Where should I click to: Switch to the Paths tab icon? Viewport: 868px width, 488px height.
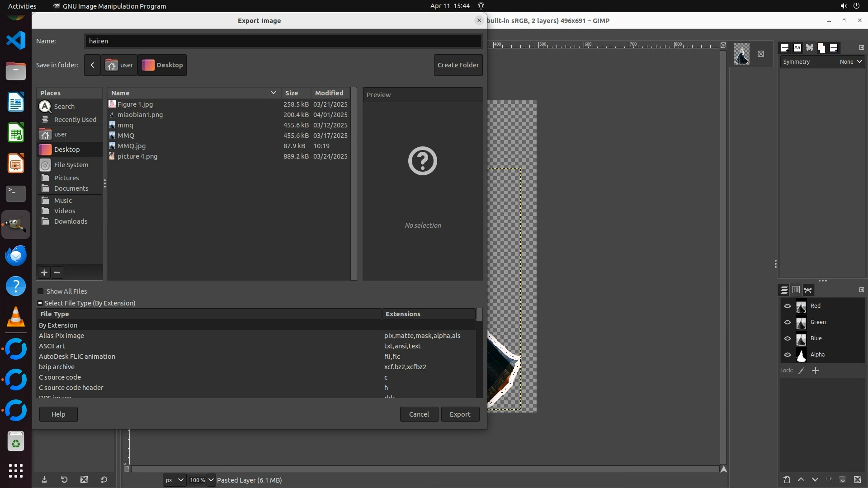(808, 290)
